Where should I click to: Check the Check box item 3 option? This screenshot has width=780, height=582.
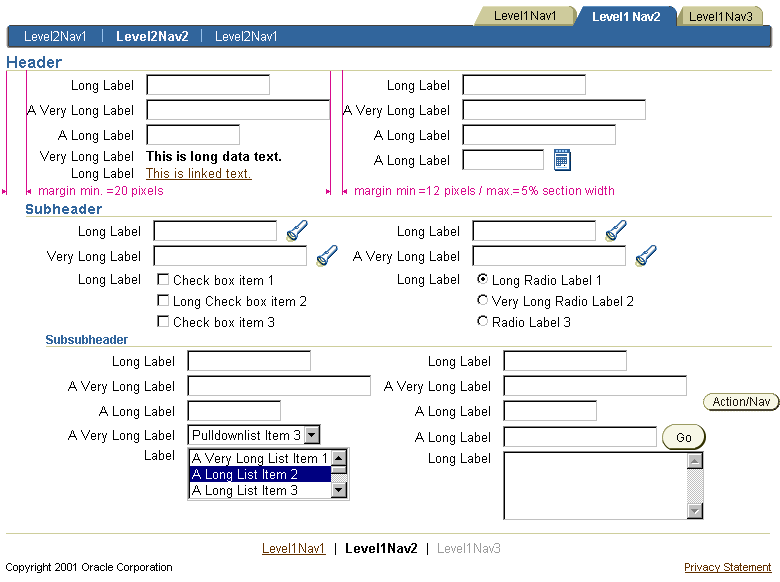[163, 321]
